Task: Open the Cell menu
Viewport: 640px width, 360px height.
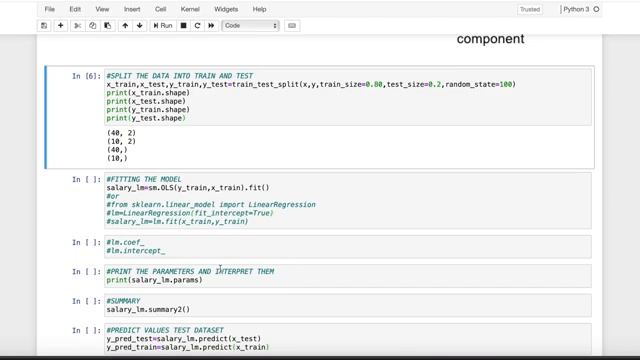Action: (x=160, y=9)
